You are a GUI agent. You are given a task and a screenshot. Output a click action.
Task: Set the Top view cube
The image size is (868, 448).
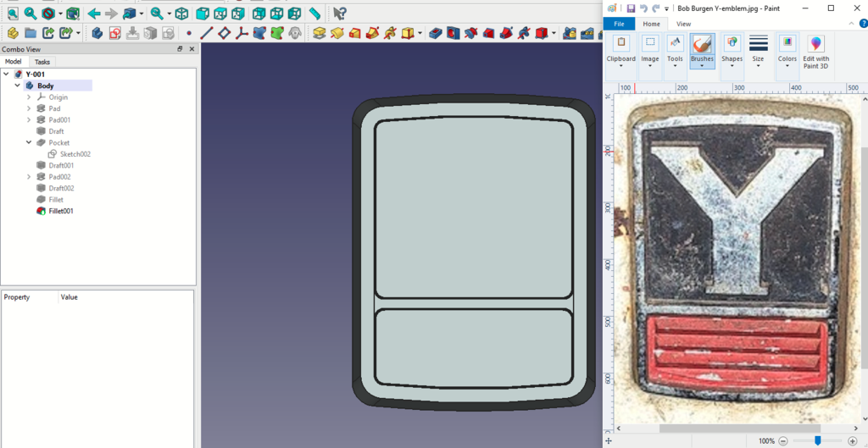[220, 14]
